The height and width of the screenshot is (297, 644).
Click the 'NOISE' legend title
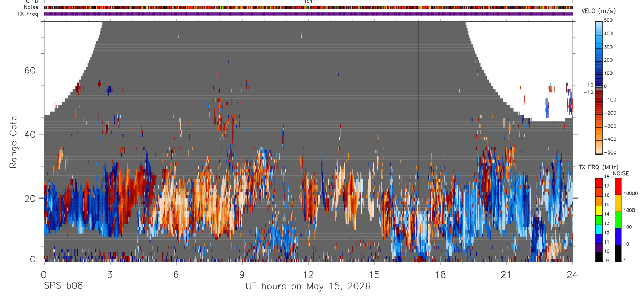pyautogui.click(x=621, y=173)
